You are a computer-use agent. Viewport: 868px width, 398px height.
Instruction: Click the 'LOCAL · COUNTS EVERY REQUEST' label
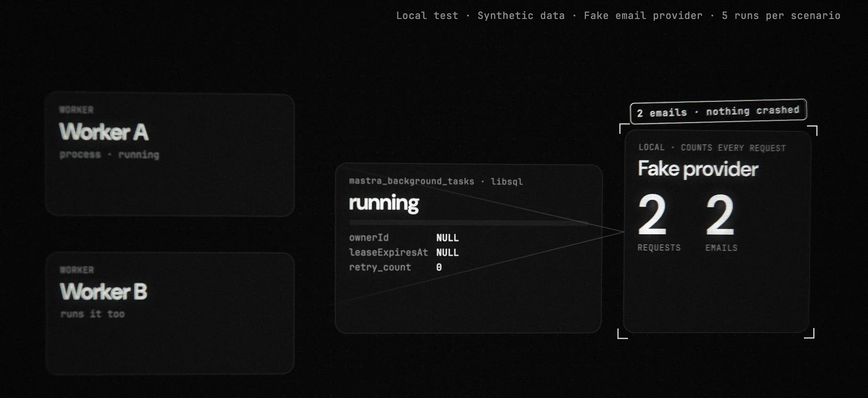[712, 148]
